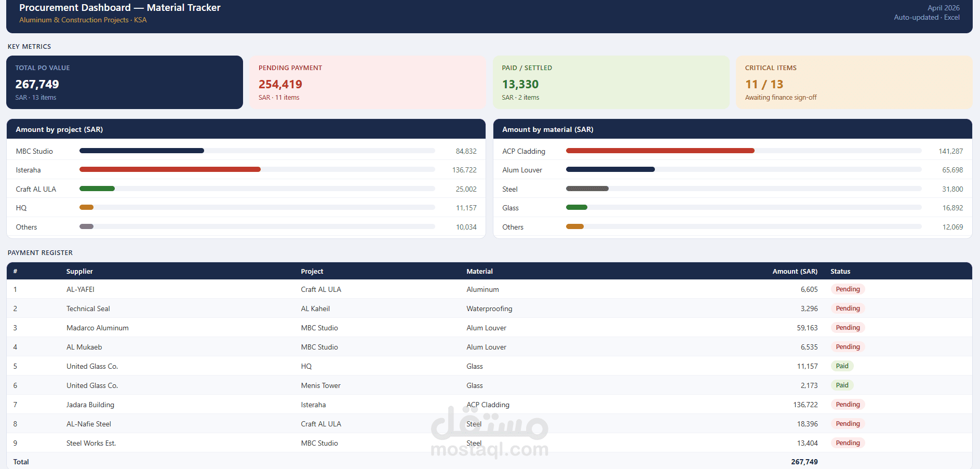The height and width of the screenshot is (469, 980).
Task: Click the Amount (SAR) column header
Action: pyautogui.click(x=795, y=271)
